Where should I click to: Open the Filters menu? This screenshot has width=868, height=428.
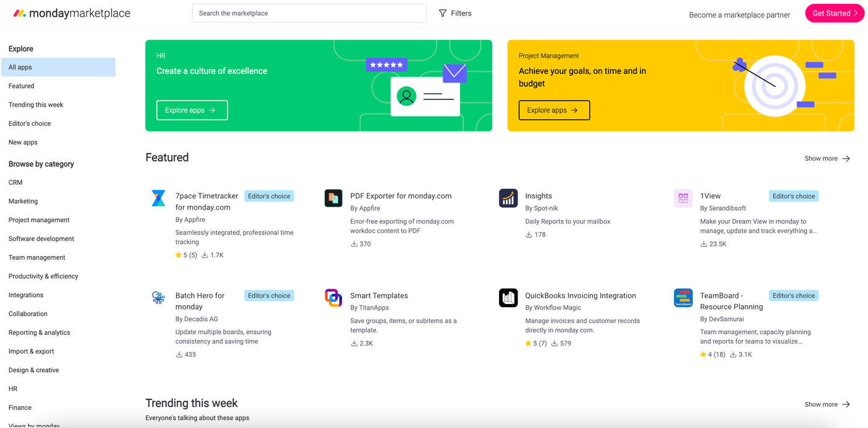click(455, 13)
